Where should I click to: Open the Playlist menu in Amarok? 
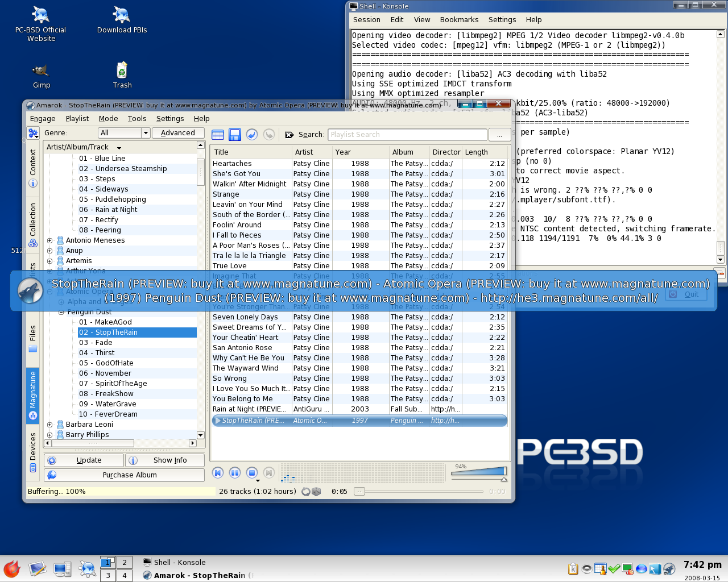point(77,119)
